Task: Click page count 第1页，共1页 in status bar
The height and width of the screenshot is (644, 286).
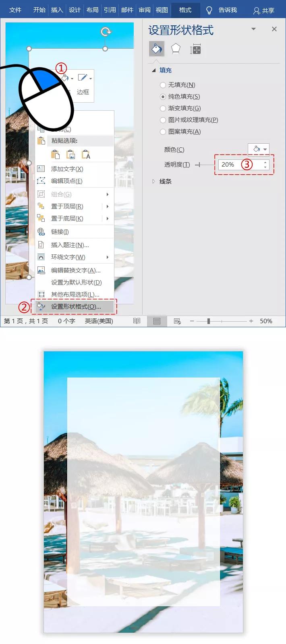Action: click(x=26, y=321)
